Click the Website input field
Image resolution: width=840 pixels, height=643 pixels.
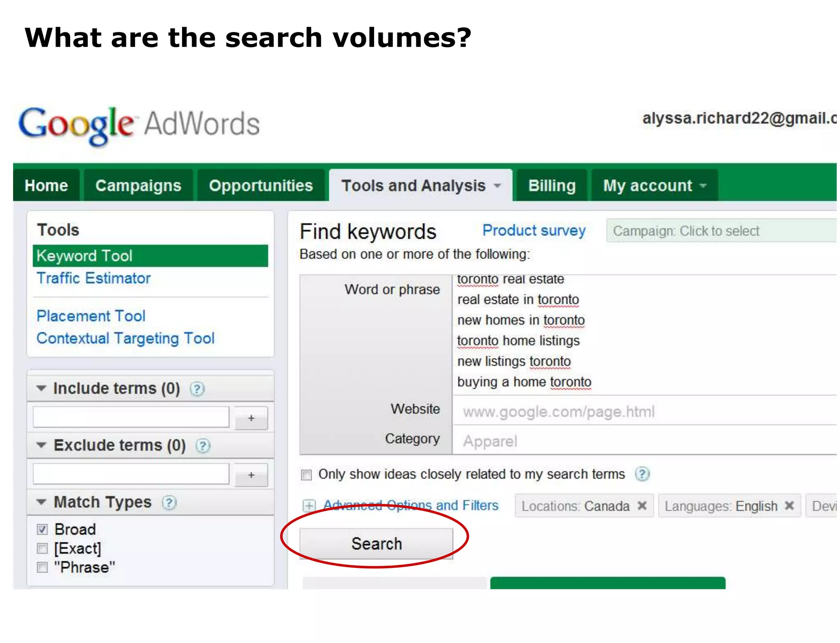[645, 412]
